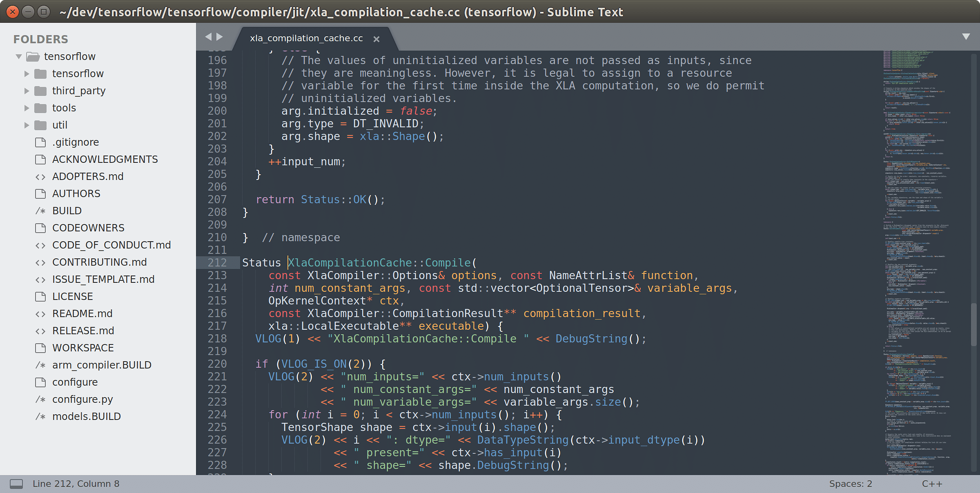Expand the tools folder in file tree
Viewport: 980px width, 493px height.
tap(25, 108)
